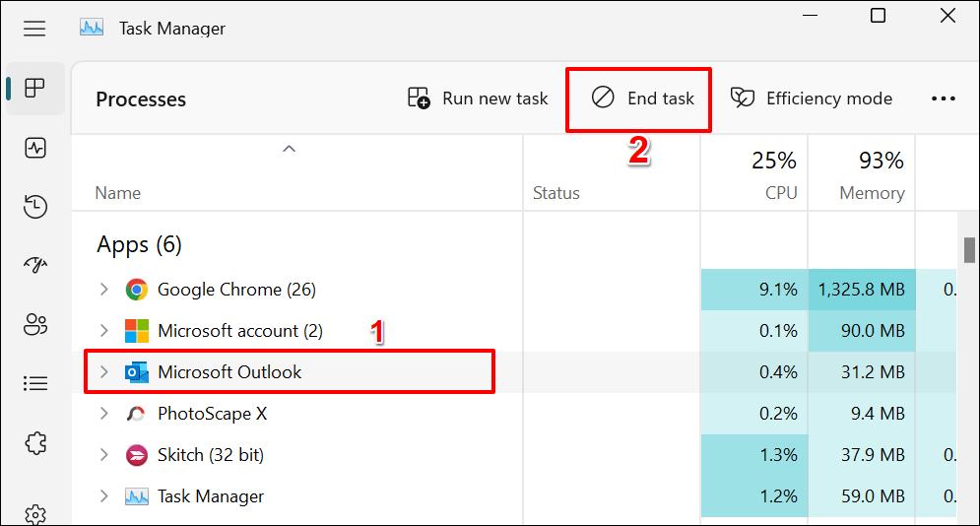Expand the Microsoft account process group
Screen dimensions: 980x526
pyautogui.click(x=104, y=331)
